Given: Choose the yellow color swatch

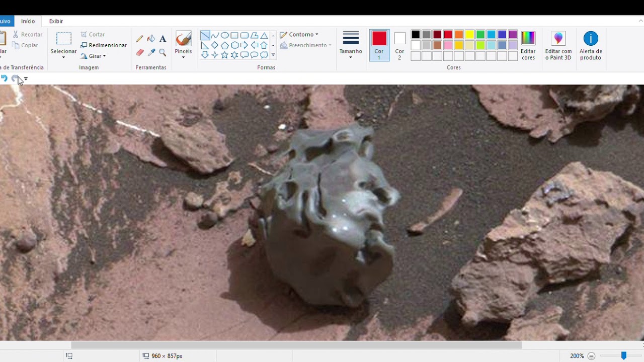Looking at the screenshot, I should 469,35.
